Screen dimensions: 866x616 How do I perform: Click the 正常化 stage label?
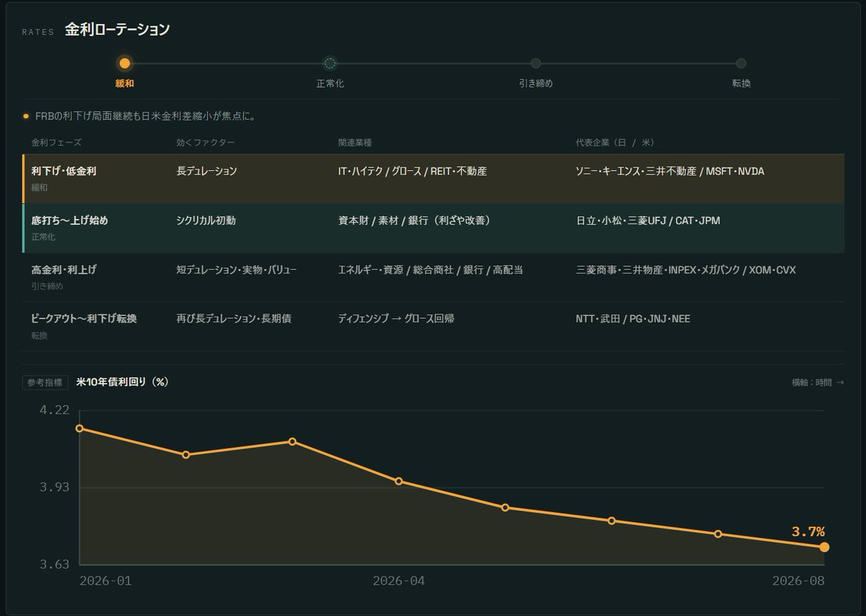click(330, 84)
